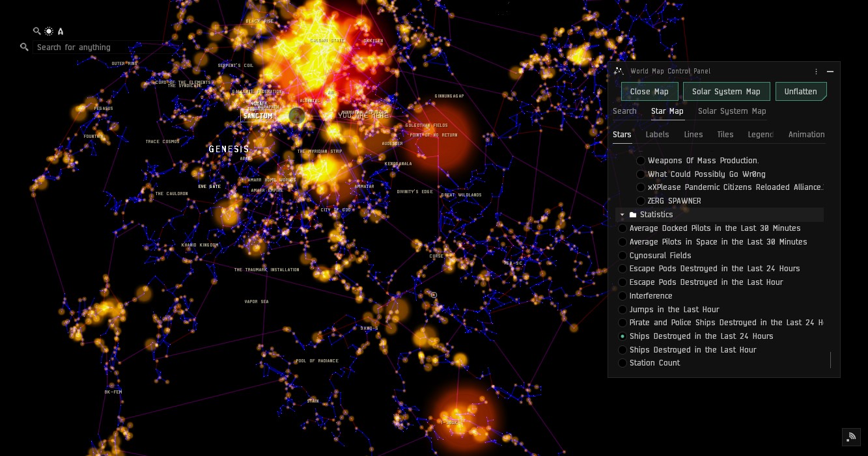Click the STAIN region label

point(313,401)
